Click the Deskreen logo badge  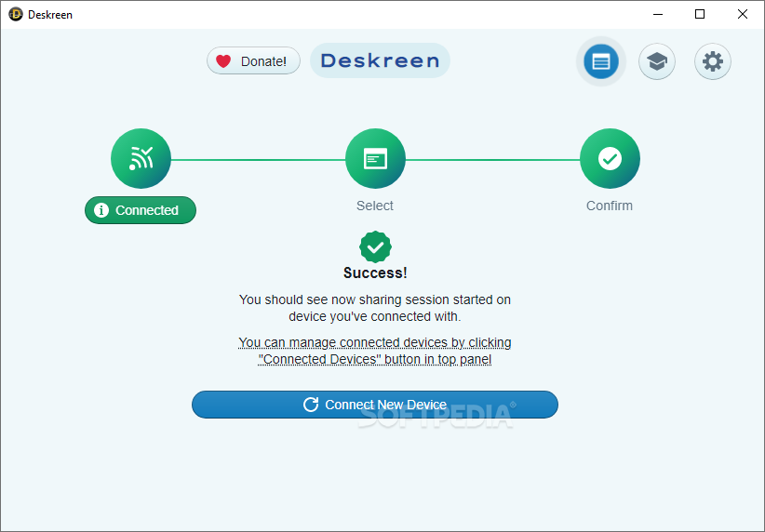[x=380, y=60]
